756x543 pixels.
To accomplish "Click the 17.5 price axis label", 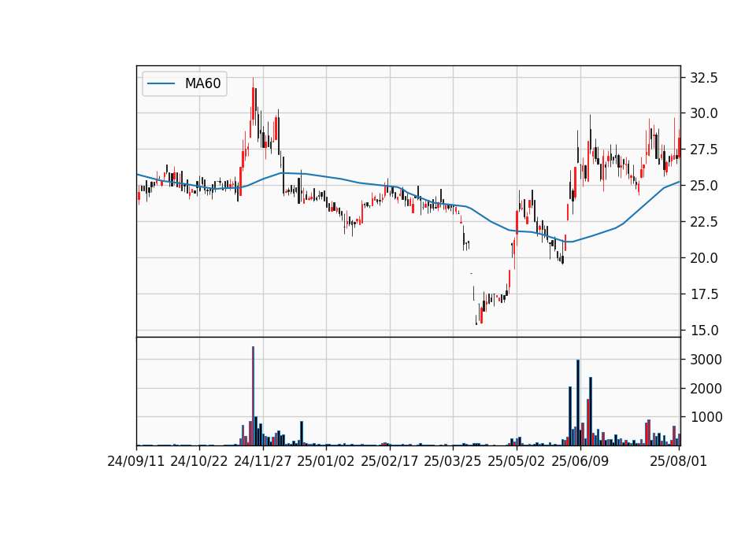I will pos(704,294).
